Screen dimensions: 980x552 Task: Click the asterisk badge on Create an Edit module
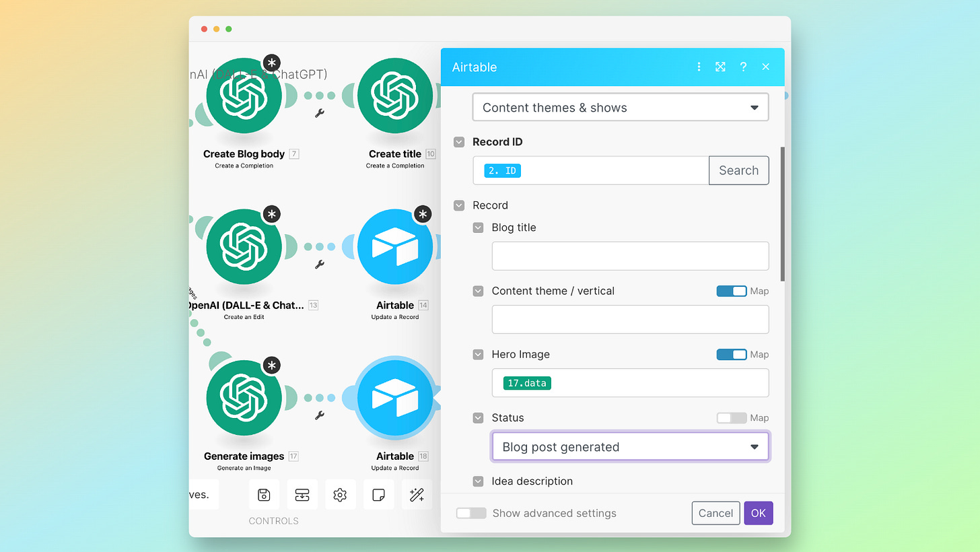coord(272,215)
